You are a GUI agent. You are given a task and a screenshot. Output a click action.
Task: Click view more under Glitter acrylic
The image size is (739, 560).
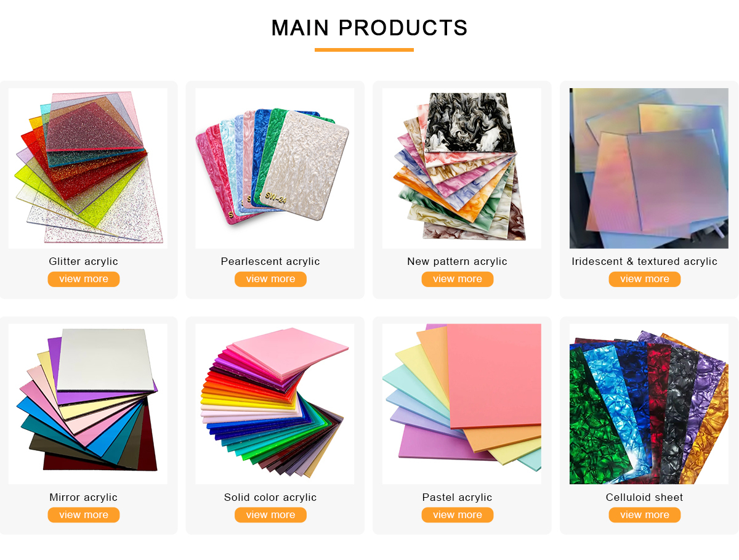pyautogui.click(x=84, y=279)
